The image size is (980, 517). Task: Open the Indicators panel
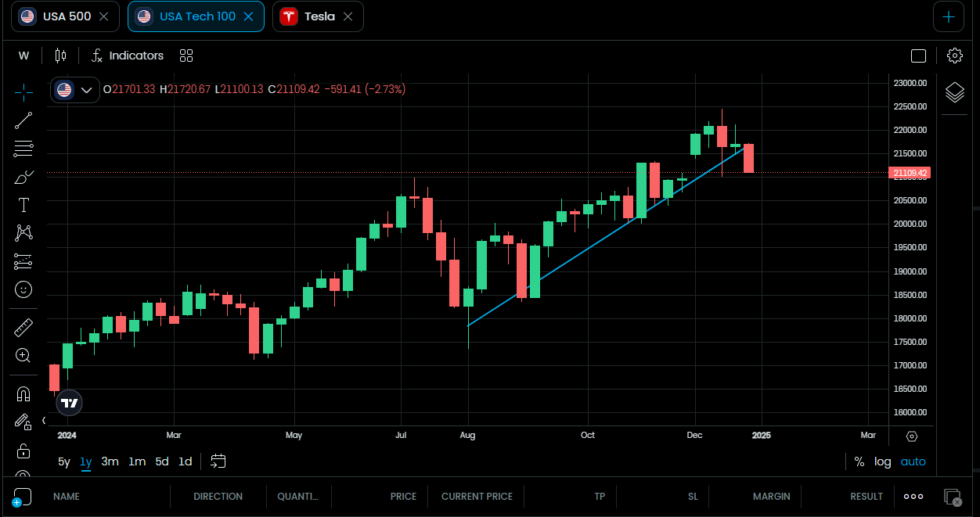(x=127, y=56)
